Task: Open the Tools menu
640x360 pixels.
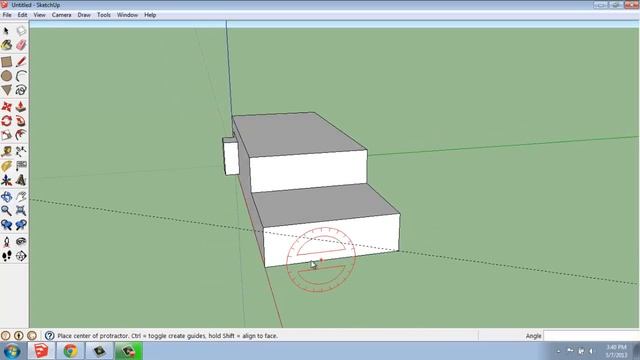Action: (104, 15)
